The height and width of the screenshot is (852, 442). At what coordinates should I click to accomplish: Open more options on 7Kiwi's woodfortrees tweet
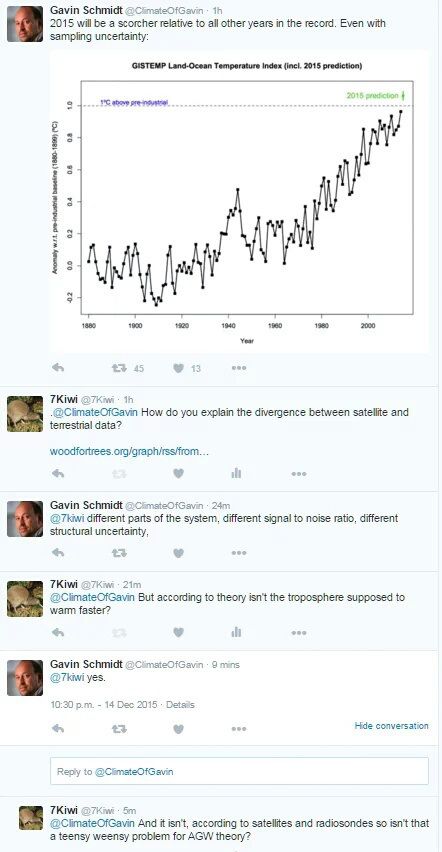click(x=298, y=473)
